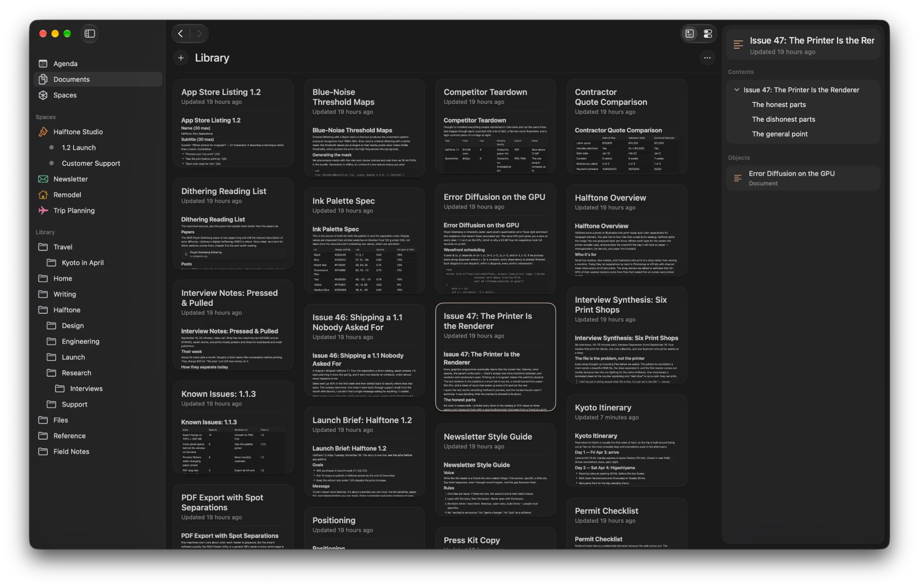919x588 pixels.
Task: Click the Research folder icon
Action: [51, 373]
